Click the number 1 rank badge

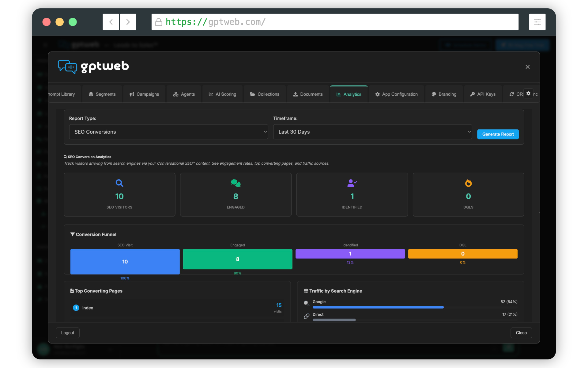tap(76, 308)
